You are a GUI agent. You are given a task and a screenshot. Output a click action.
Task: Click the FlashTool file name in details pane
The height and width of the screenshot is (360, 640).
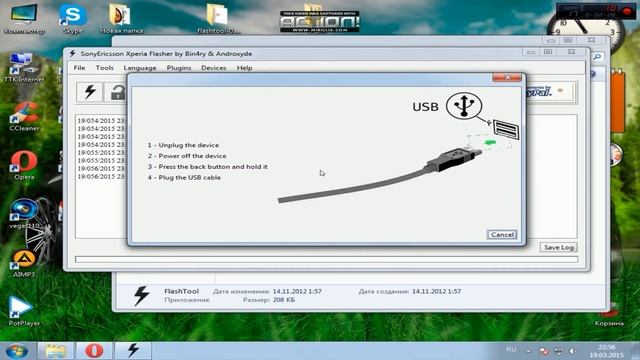coord(181,291)
